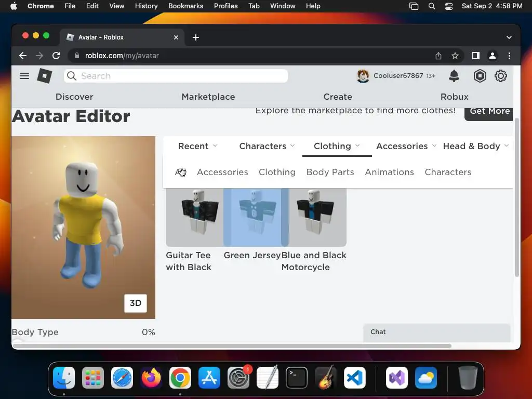
Task: Open the History menu in menu bar
Action: (146, 6)
